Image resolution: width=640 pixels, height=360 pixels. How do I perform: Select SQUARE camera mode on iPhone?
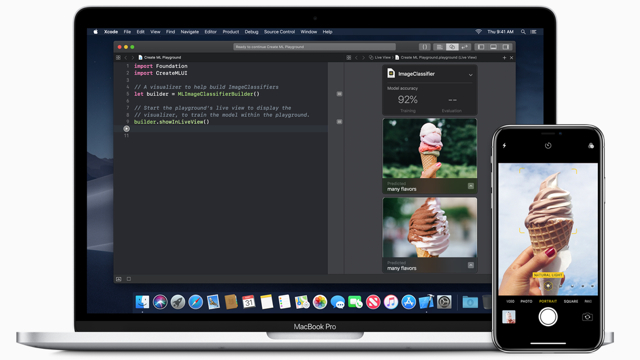[571, 301]
